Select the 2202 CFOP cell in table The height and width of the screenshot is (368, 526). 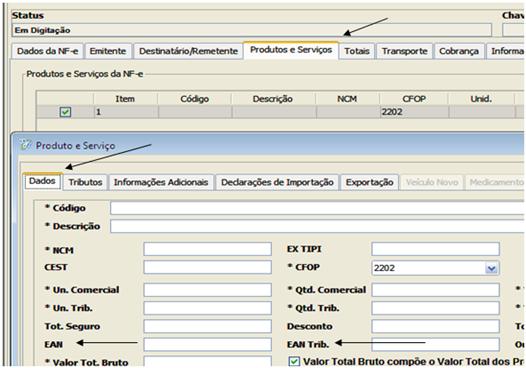(x=414, y=112)
